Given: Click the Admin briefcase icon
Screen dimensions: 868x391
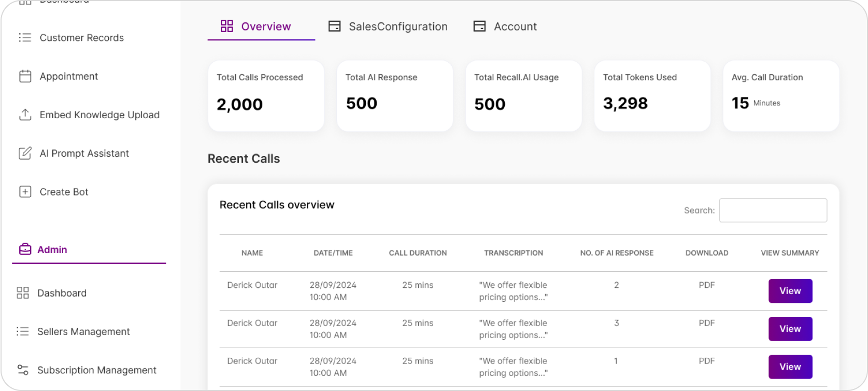Looking at the screenshot, I should click(25, 249).
